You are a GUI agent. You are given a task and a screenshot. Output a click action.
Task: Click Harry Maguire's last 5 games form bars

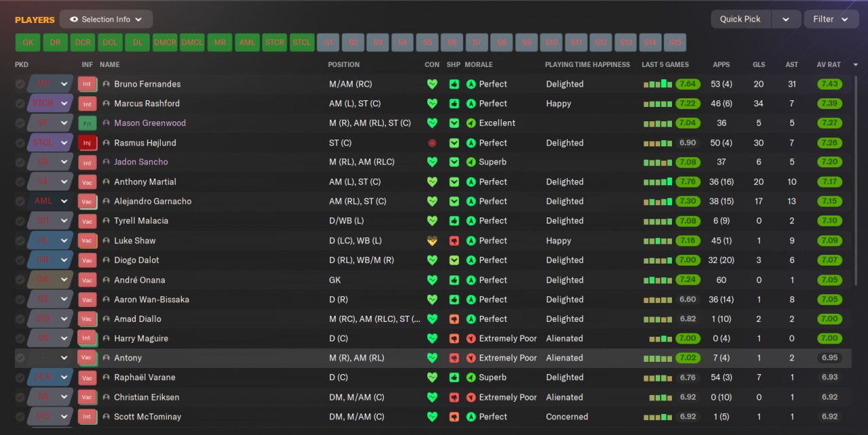pos(660,338)
